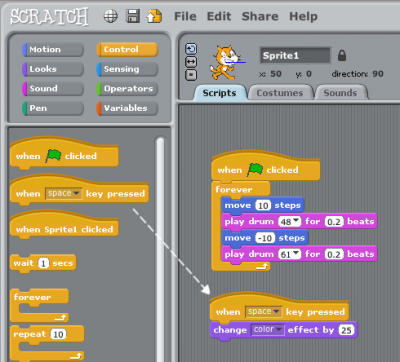Click the sprite x position value 50
This screenshot has height=362, width=400.
(x=276, y=74)
